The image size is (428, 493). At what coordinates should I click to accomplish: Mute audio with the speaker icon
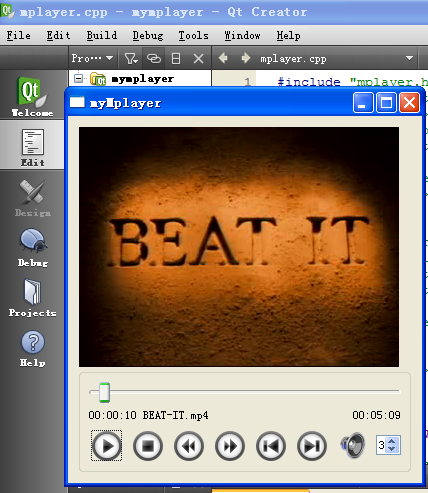click(x=353, y=445)
